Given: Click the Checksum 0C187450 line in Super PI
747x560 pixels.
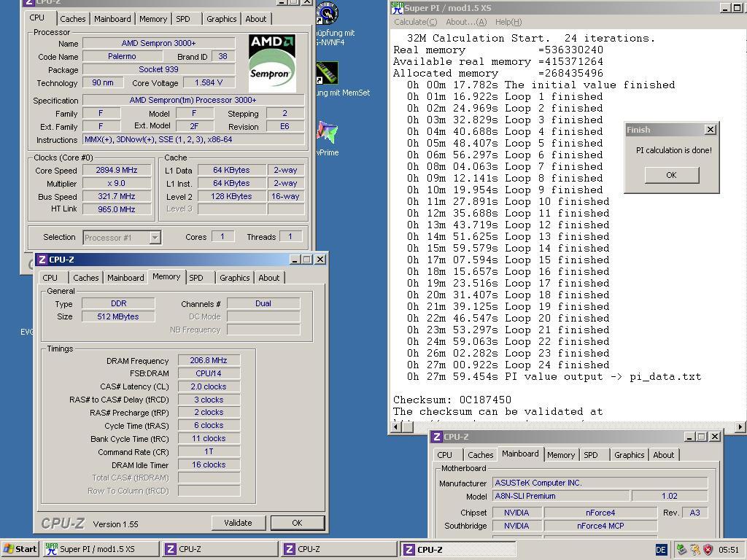Looking at the screenshot, I should pyautogui.click(x=452, y=400).
